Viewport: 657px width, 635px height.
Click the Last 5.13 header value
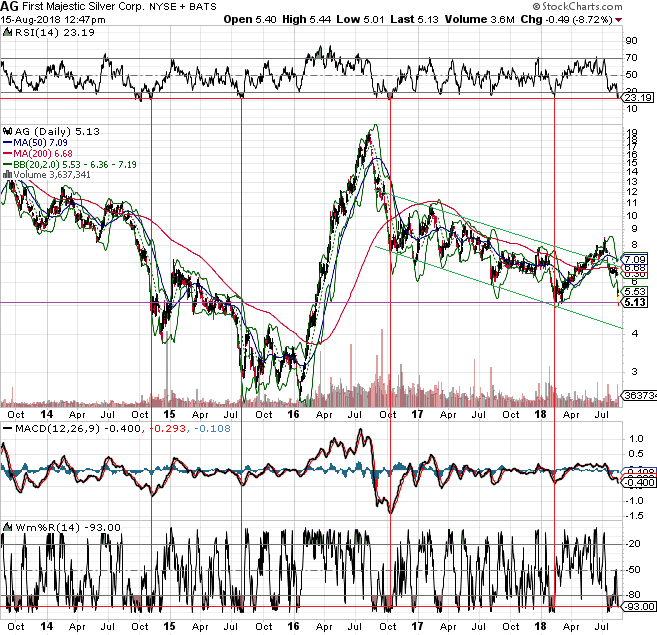point(414,19)
